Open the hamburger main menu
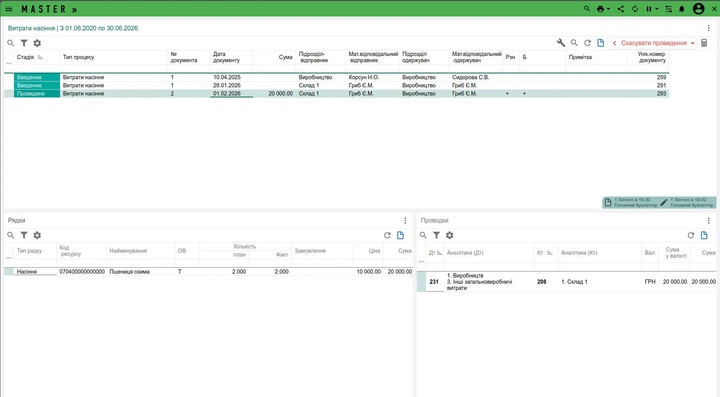The width and height of the screenshot is (720, 397). 9,9
